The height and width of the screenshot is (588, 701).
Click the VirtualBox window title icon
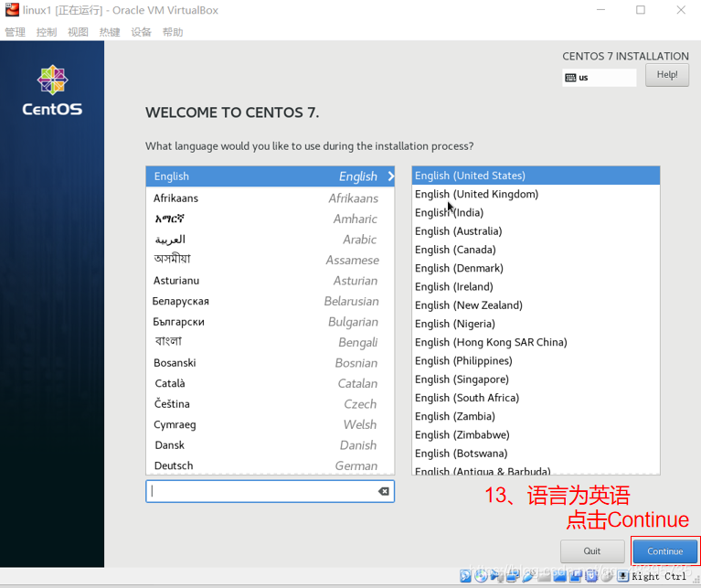12,10
